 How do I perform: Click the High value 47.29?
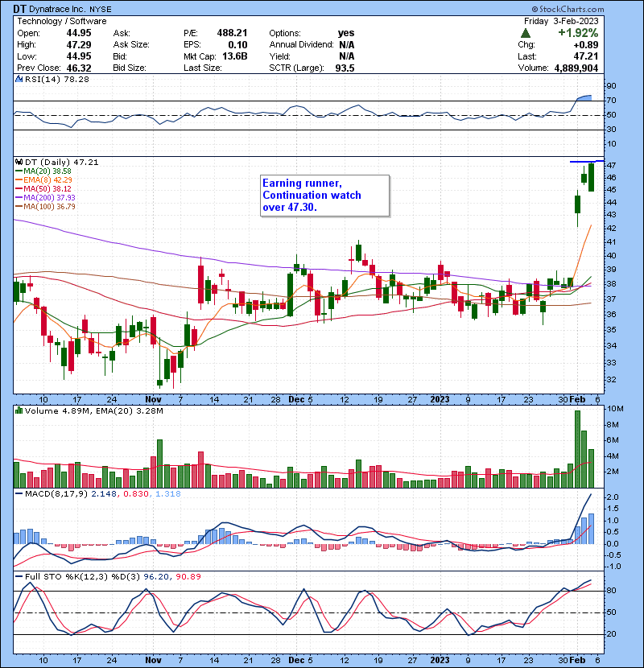tap(79, 45)
